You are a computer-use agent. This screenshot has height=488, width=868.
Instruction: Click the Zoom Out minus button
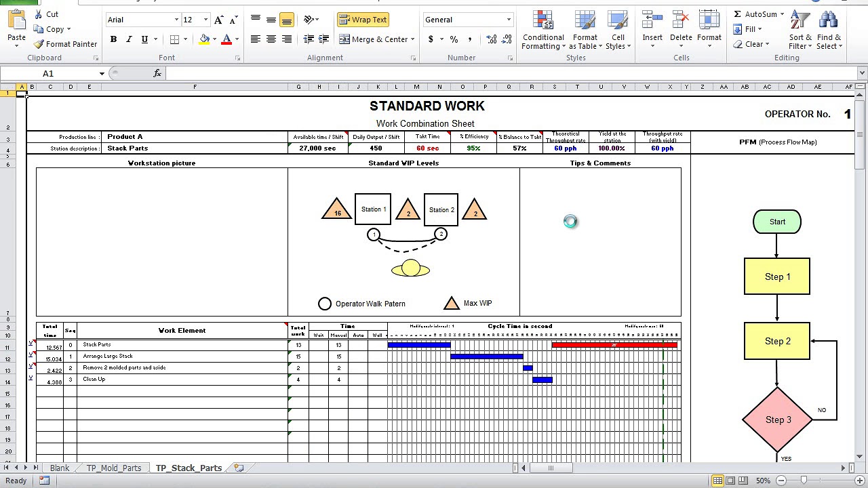tap(781, 481)
